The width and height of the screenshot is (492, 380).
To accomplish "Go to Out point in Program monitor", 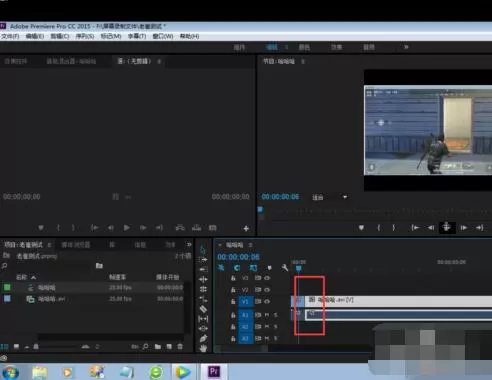I will (x=480, y=228).
